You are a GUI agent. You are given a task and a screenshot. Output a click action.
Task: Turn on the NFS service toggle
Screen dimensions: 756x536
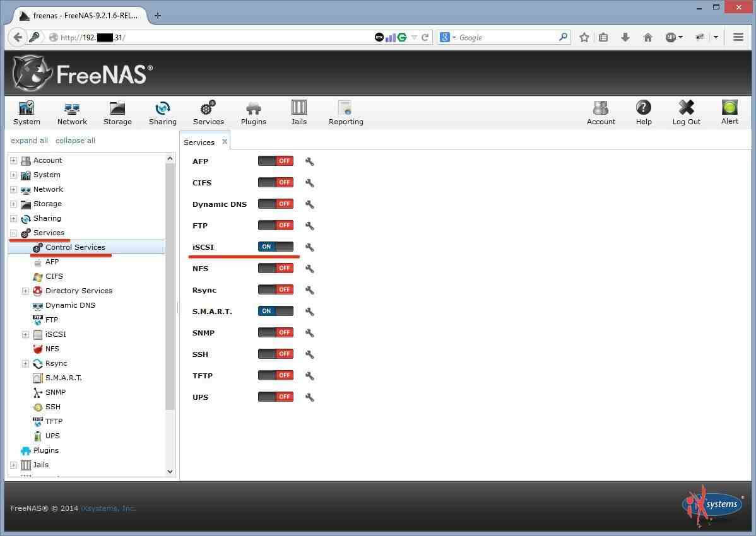point(275,268)
